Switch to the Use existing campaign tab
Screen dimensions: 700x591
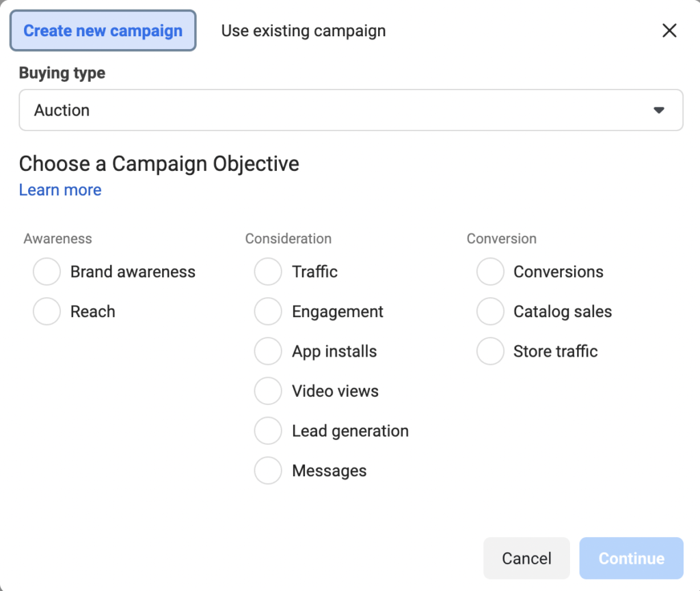pos(303,31)
